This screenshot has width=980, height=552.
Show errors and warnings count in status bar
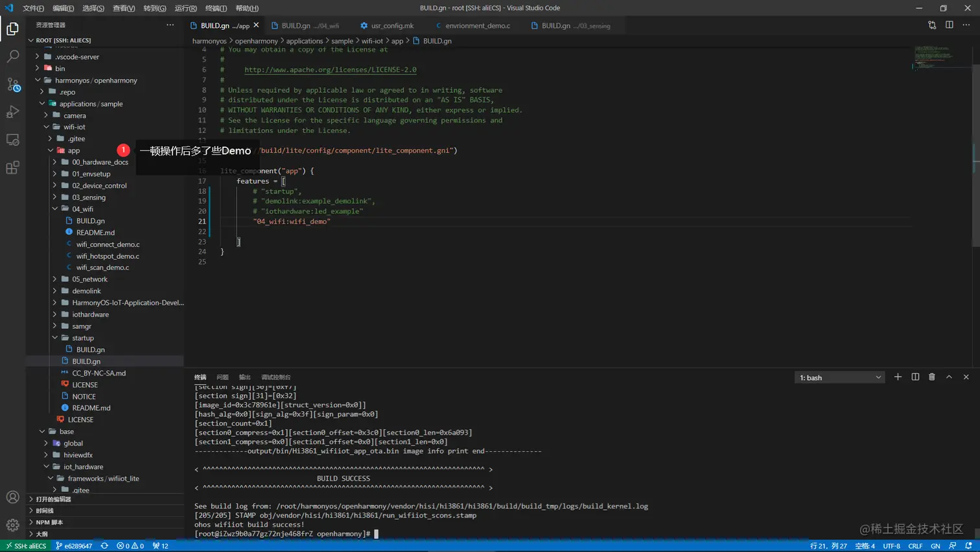click(130, 546)
